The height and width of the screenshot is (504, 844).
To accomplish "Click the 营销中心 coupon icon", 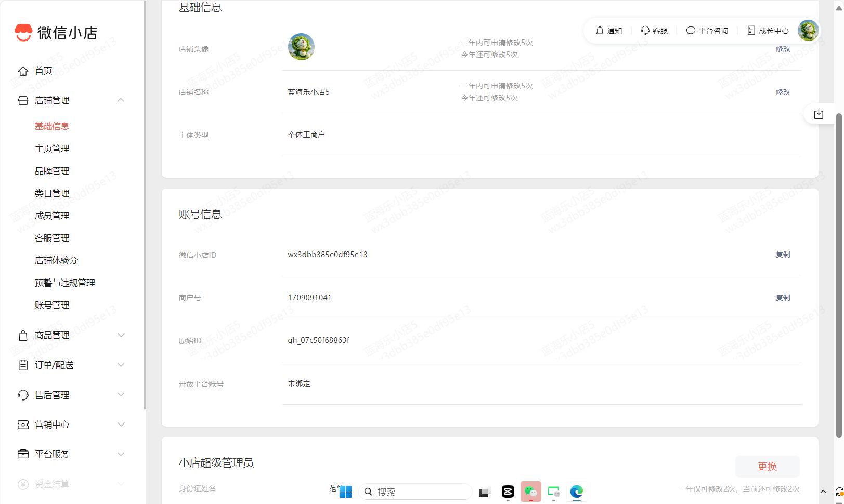I will [23, 425].
